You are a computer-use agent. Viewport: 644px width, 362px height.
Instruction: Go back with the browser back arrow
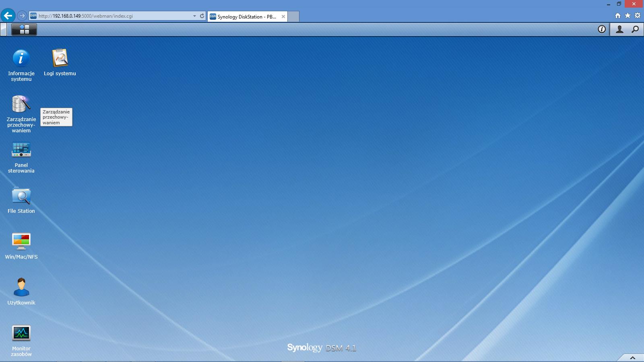8,16
